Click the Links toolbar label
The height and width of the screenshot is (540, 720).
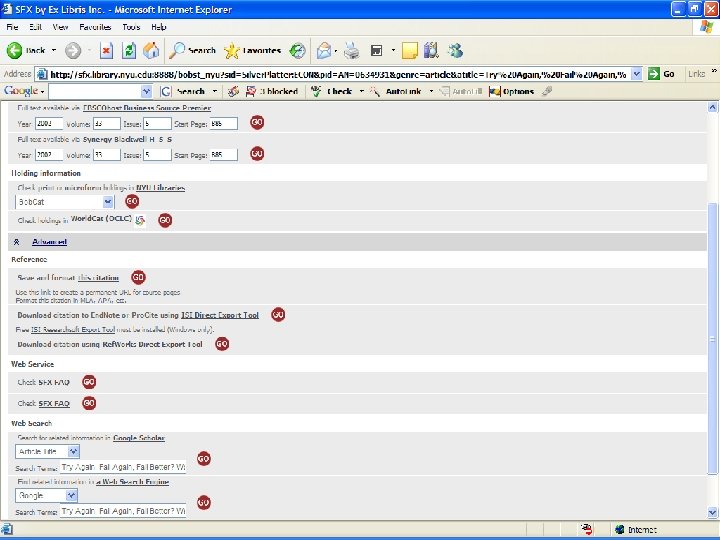click(697, 73)
